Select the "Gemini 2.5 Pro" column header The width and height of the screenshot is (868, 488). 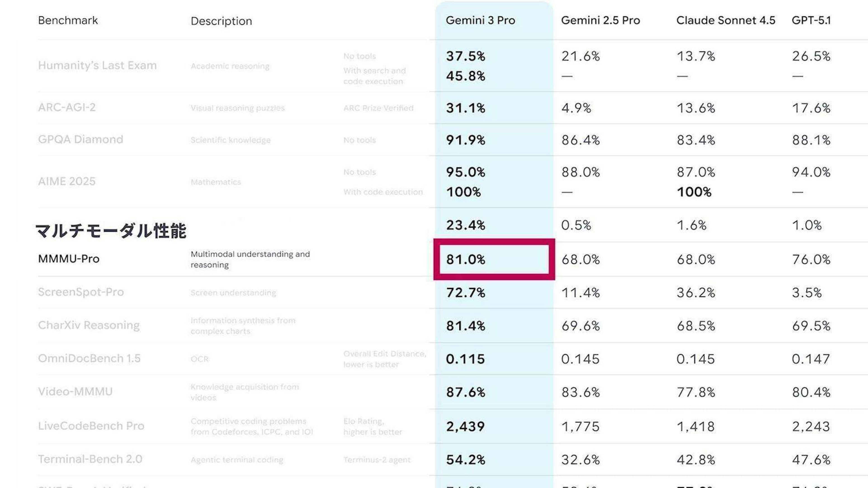click(600, 20)
